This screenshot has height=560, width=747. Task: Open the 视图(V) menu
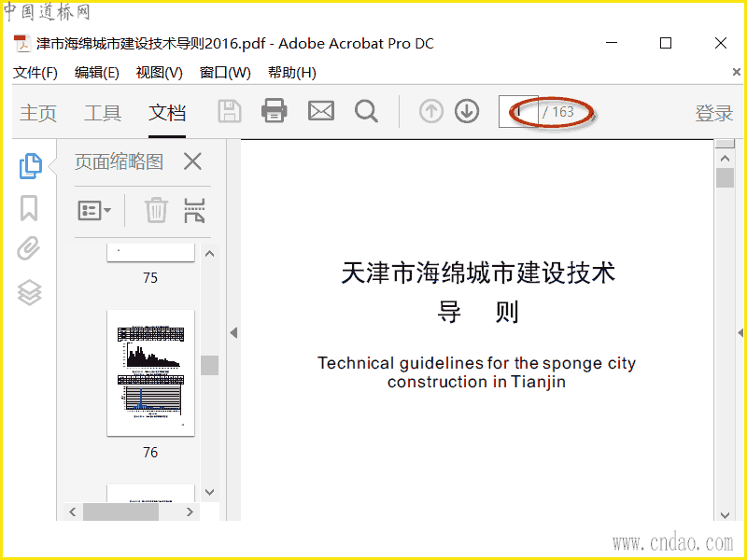pos(159,73)
